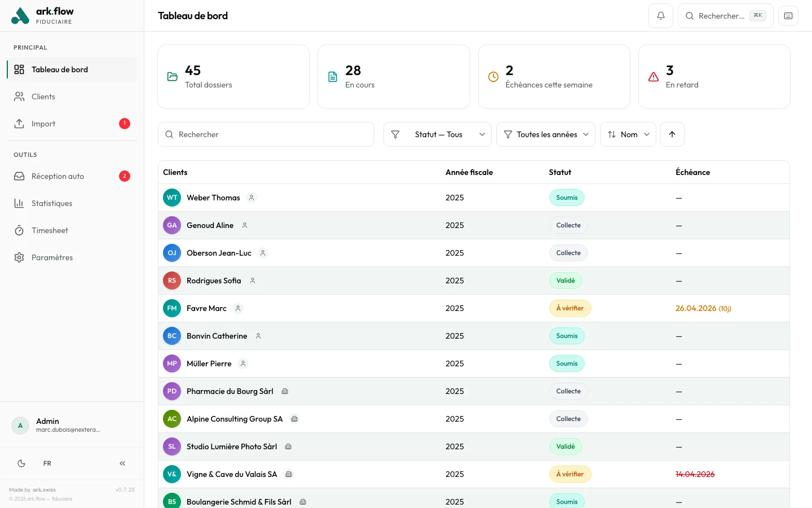Open Import from the sidebar
The image size is (812, 508).
(43, 124)
